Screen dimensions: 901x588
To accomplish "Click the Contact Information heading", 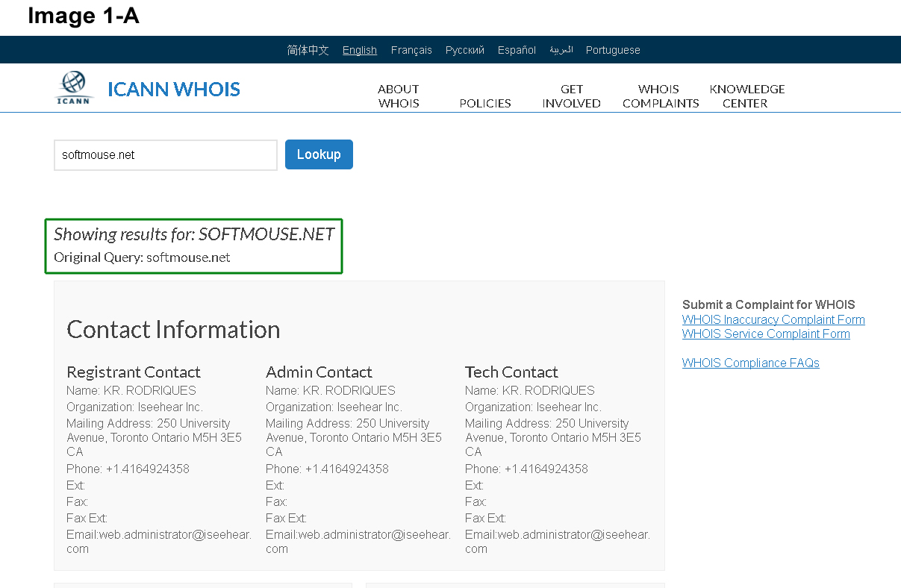I will coord(173,329).
